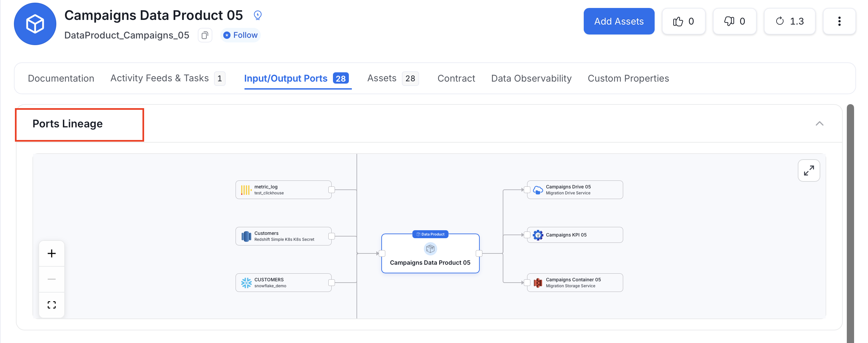Open version history 1.3 button
The height and width of the screenshot is (343, 868).
[789, 21]
